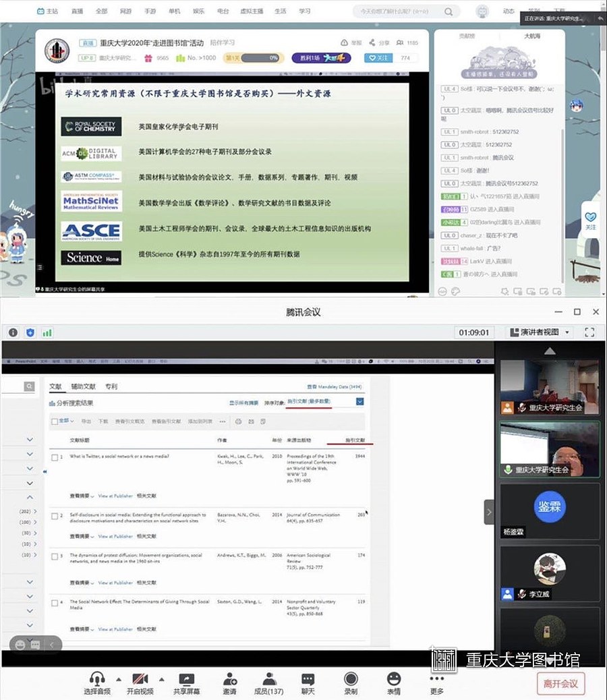Click 学习 in bilibili navigation

305,11
